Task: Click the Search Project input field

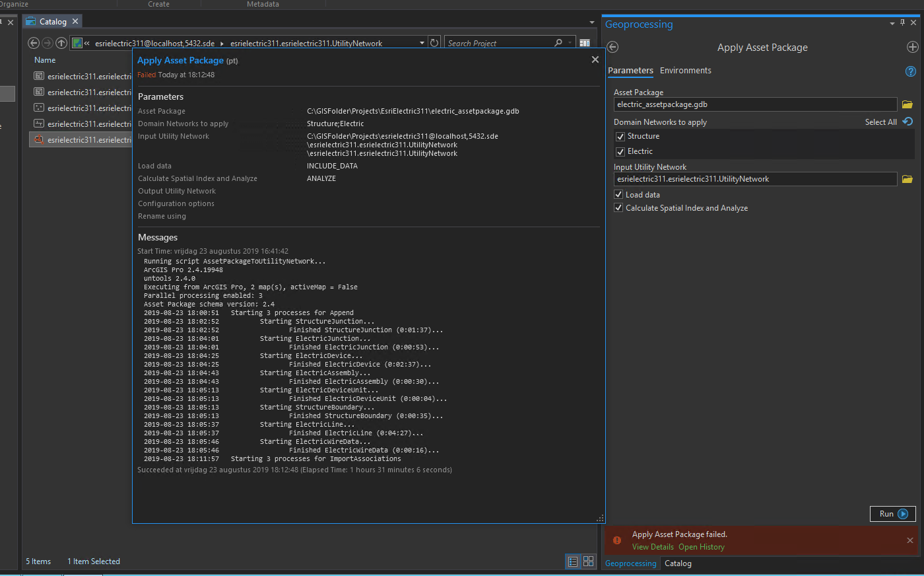Action: tap(500, 44)
